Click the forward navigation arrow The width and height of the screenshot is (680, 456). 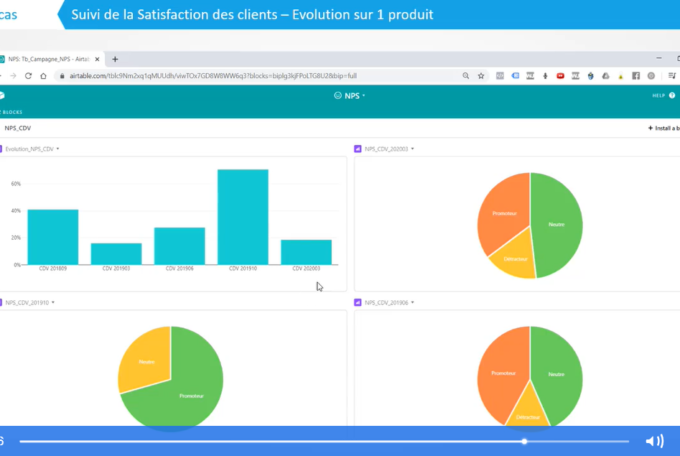tap(13, 76)
